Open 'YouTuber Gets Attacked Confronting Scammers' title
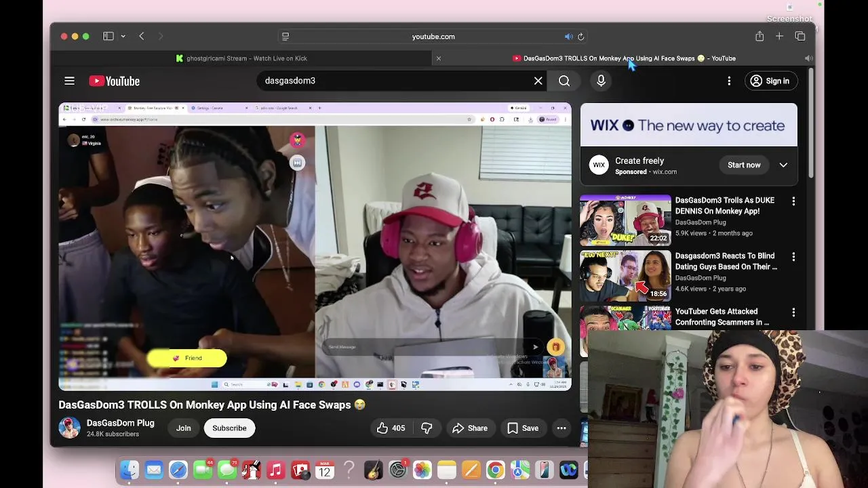Viewport: 868px width, 488px height. point(723,317)
